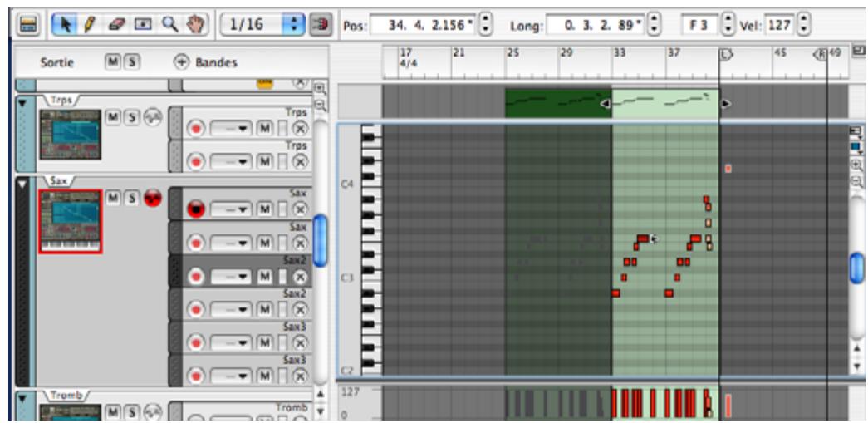Click the Pos field stepper arrows

coord(485,26)
